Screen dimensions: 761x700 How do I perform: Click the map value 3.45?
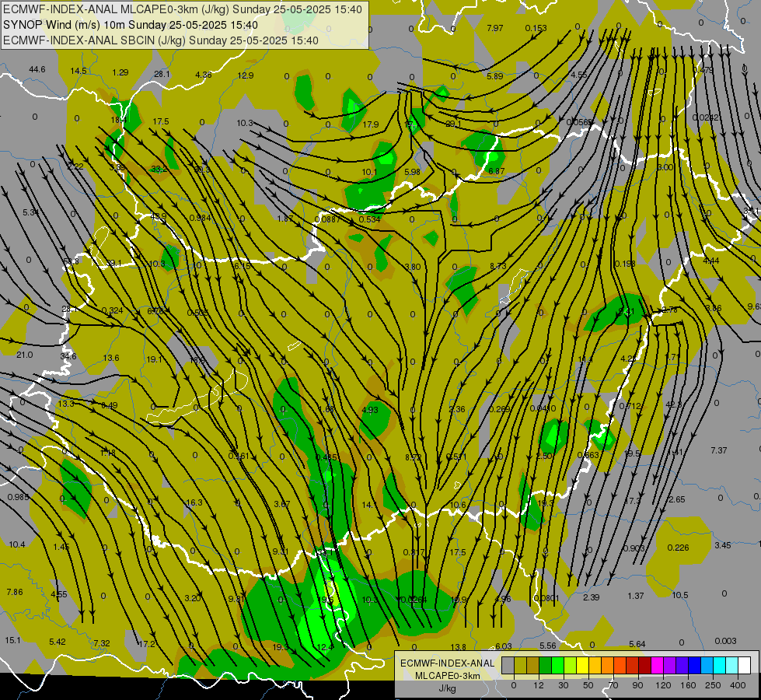coord(723,545)
